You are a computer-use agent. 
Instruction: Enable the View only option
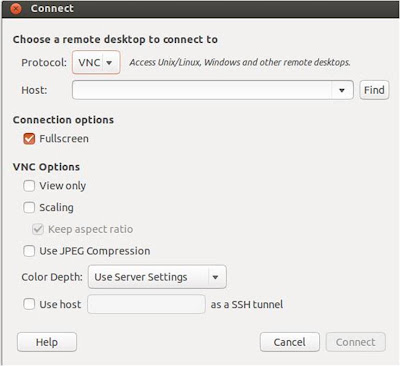tap(29, 186)
